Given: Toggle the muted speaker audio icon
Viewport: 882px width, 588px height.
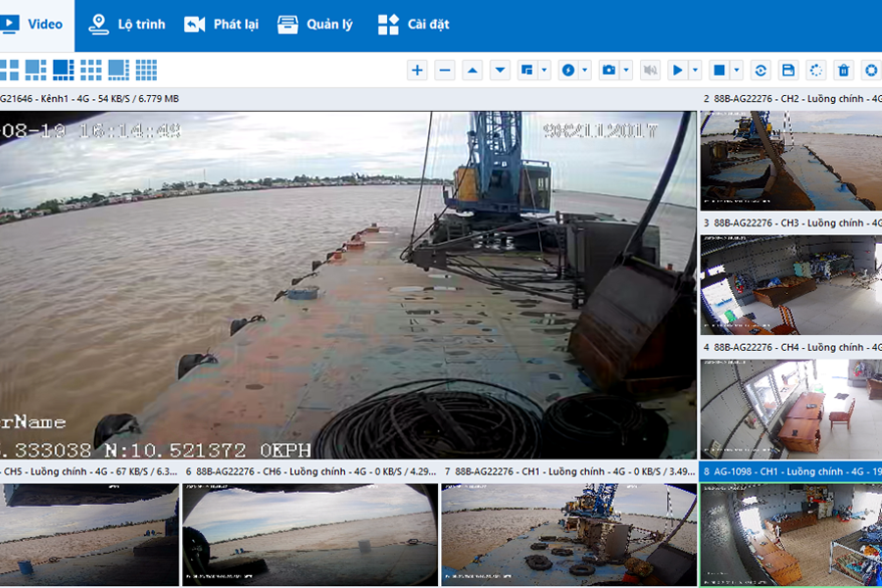Looking at the screenshot, I should tap(649, 71).
